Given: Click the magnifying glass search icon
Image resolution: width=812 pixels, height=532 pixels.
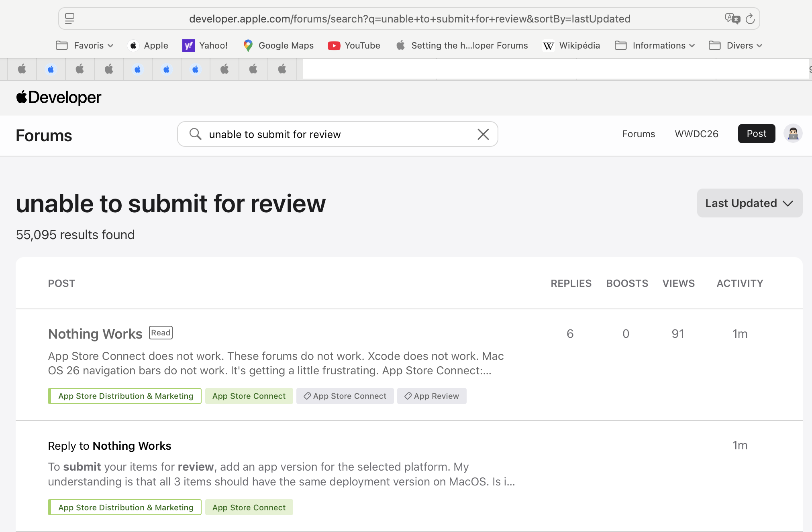Looking at the screenshot, I should pyautogui.click(x=195, y=134).
